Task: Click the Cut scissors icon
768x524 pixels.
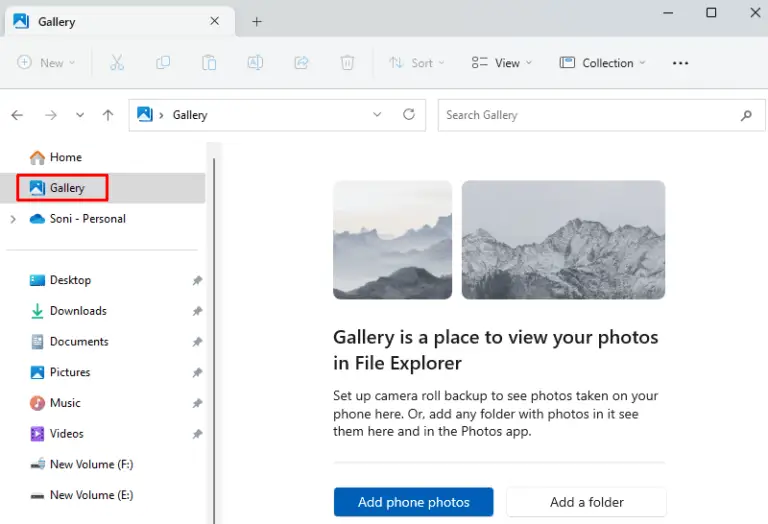Action: (117, 63)
